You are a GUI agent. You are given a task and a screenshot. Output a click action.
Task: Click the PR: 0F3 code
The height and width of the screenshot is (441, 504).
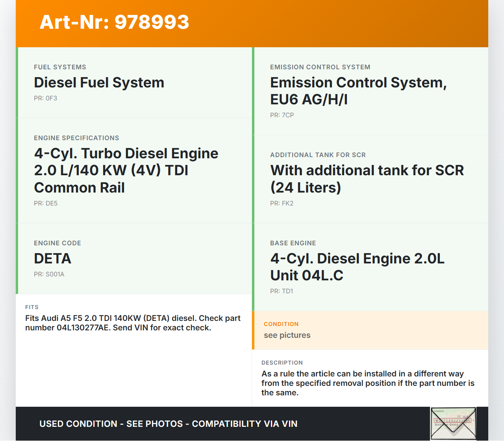point(45,98)
